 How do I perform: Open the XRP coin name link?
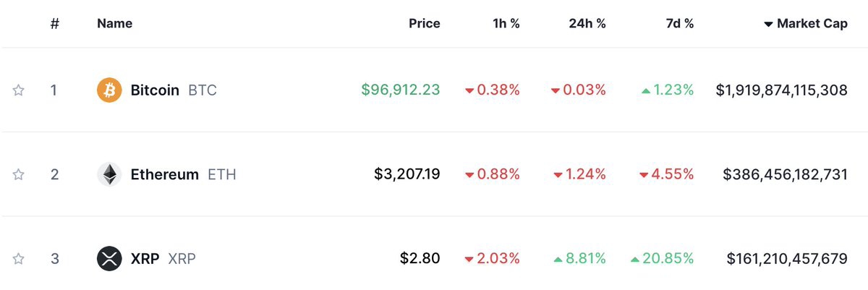pos(145,258)
